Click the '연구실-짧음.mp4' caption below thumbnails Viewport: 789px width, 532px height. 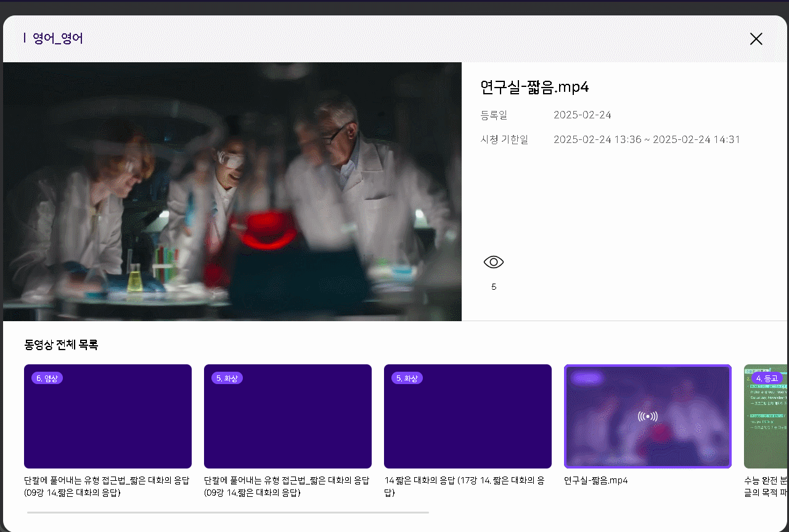[595, 480]
